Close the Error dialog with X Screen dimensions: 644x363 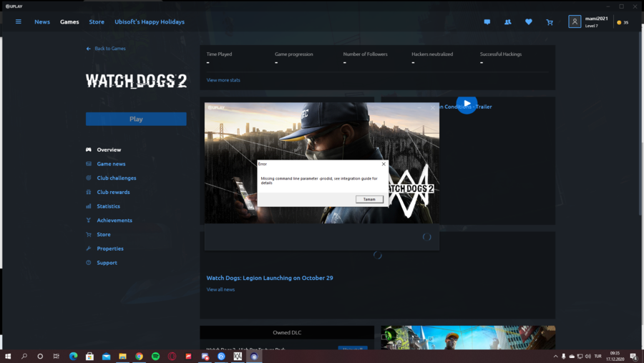(x=384, y=164)
